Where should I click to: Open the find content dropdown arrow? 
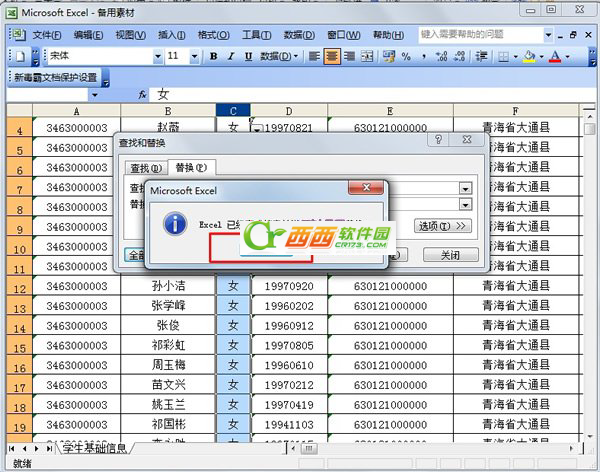465,188
